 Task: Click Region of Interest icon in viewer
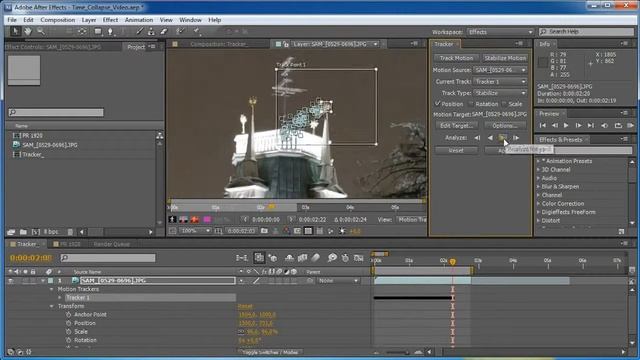(x=297, y=231)
